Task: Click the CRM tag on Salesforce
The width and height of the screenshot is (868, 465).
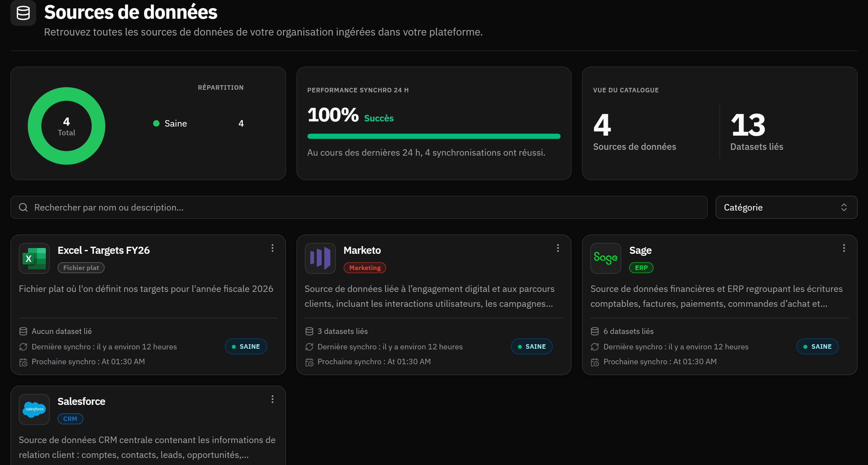Action: click(70, 418)
